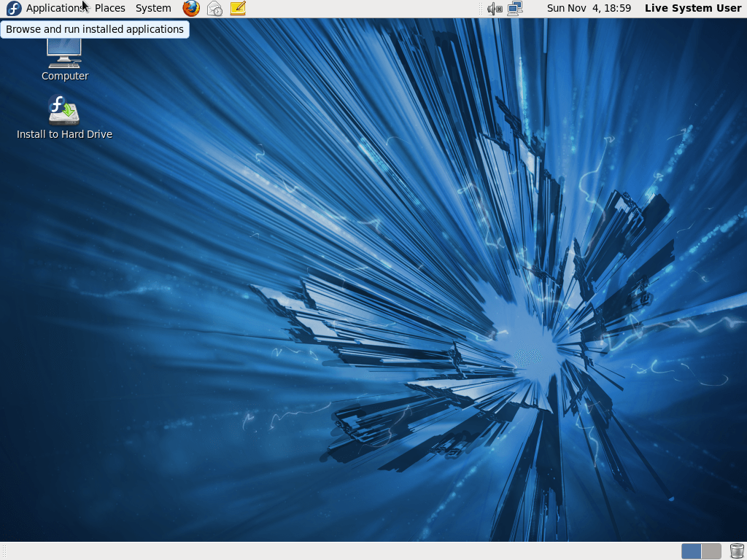The height and width of the screenshot is (560, 747).
Task: Click the muted volume icon
Action: pyautogui.click(x=495, y=9)
